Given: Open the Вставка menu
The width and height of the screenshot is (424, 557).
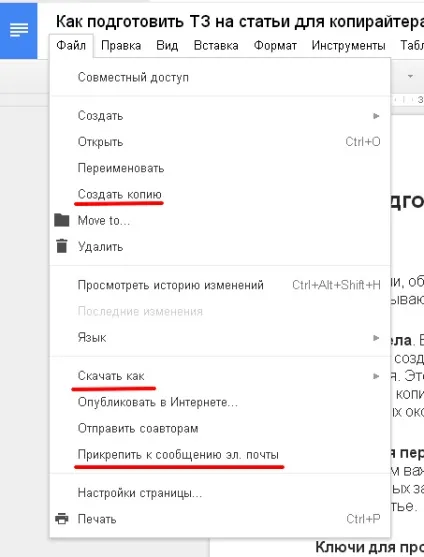Looking at the screenshot, I should pyautogui.click(x=216, y=46).
